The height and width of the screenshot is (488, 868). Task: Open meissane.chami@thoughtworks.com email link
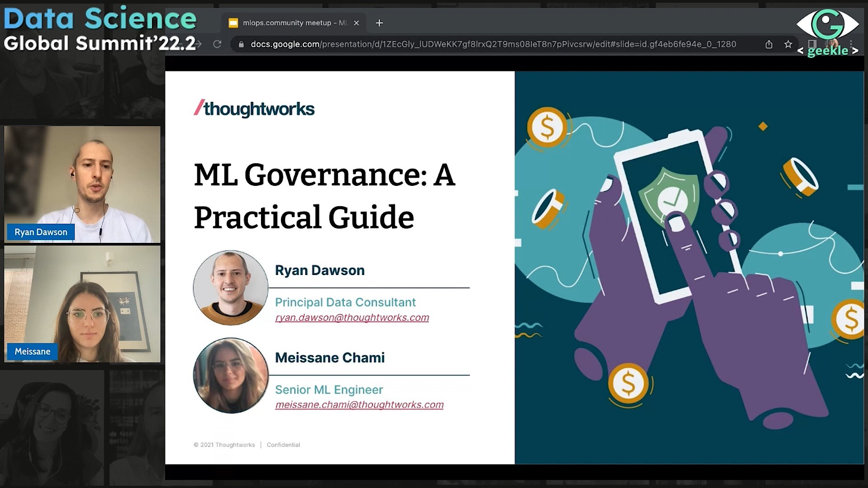359,405
